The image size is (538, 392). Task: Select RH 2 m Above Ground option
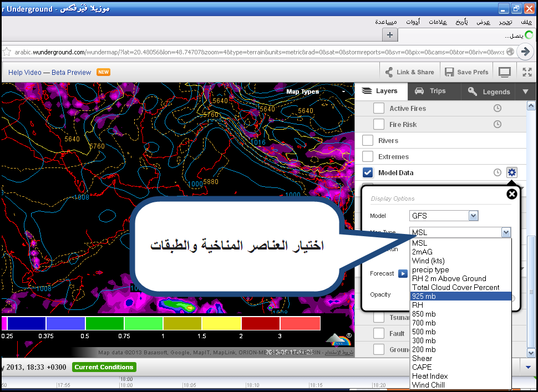tap(461, 278)
